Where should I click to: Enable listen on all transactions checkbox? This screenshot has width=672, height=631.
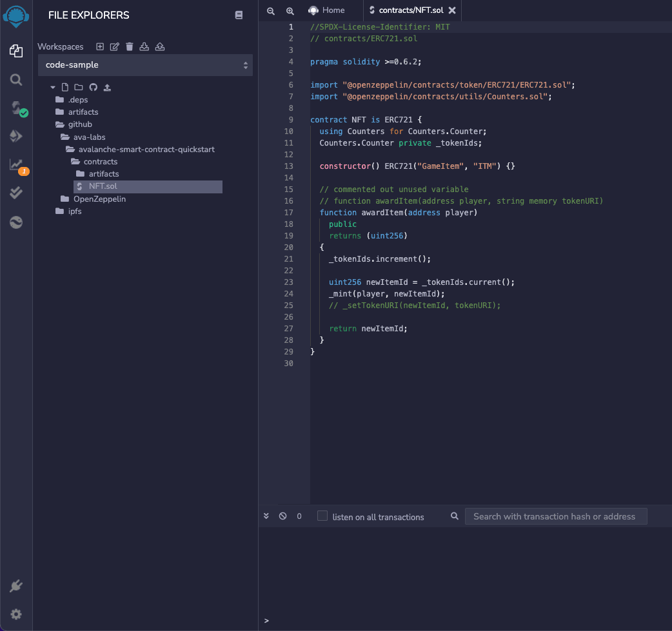[322, 516]
